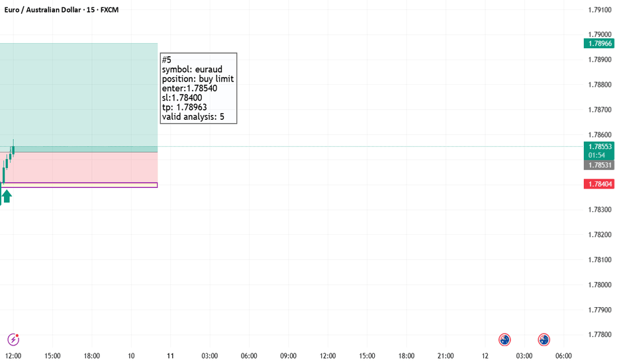Click the 1.78000 price scale label
Screen dimensions: 617x364
pos(600,285)
